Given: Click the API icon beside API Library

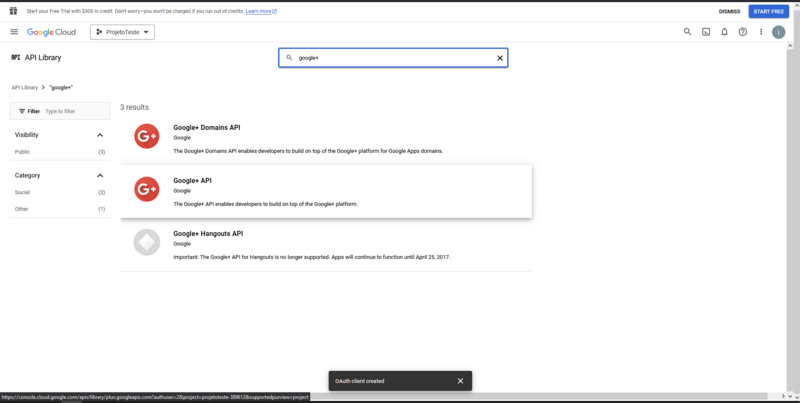Looking at the screenshot, I should [15, 58].
